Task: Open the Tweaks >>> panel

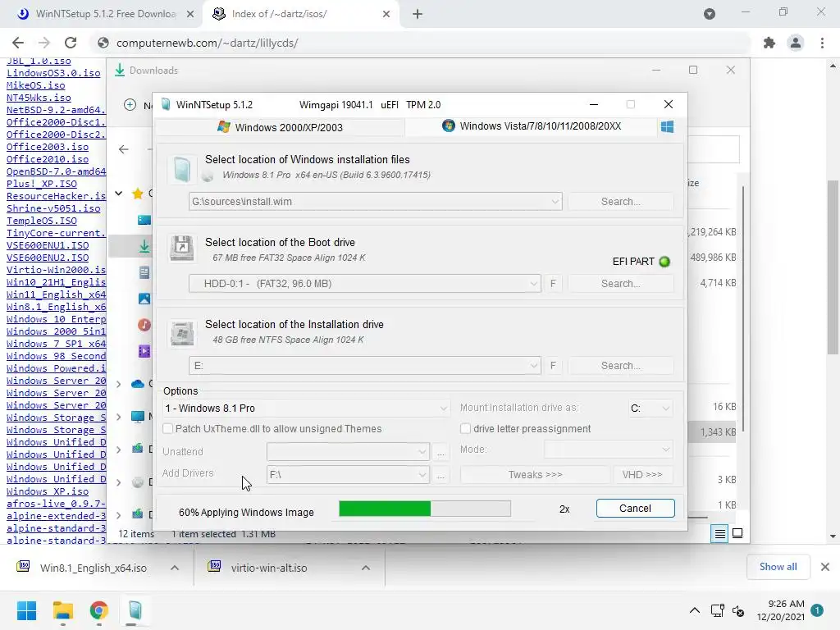Action: click(x=535, y=475)
